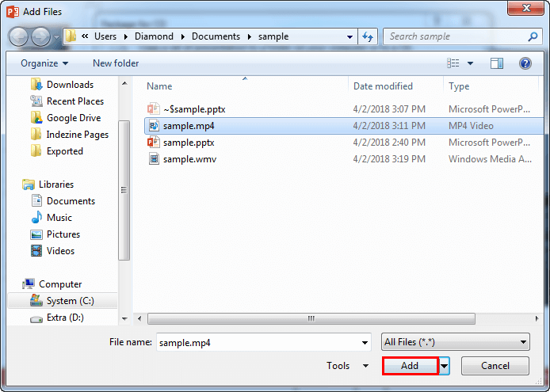Click the sample breadcrumb in the address bar
Viewport: 550px width, 392px height.
click(x=273, y=36)
